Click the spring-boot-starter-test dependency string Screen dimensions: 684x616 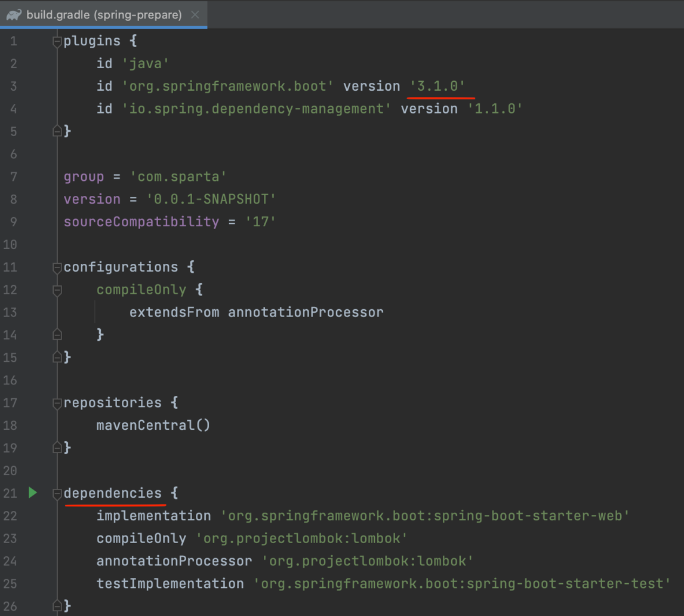(462, 584)
